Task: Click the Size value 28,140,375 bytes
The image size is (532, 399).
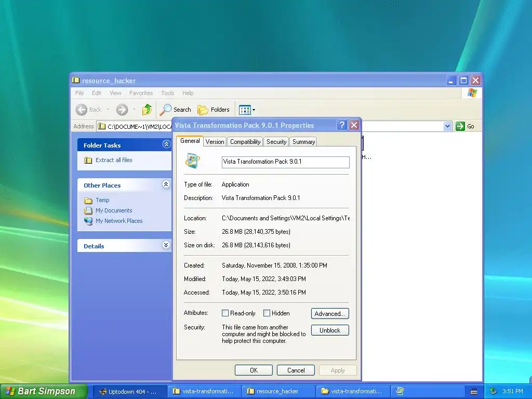Action: click(256, 232)
